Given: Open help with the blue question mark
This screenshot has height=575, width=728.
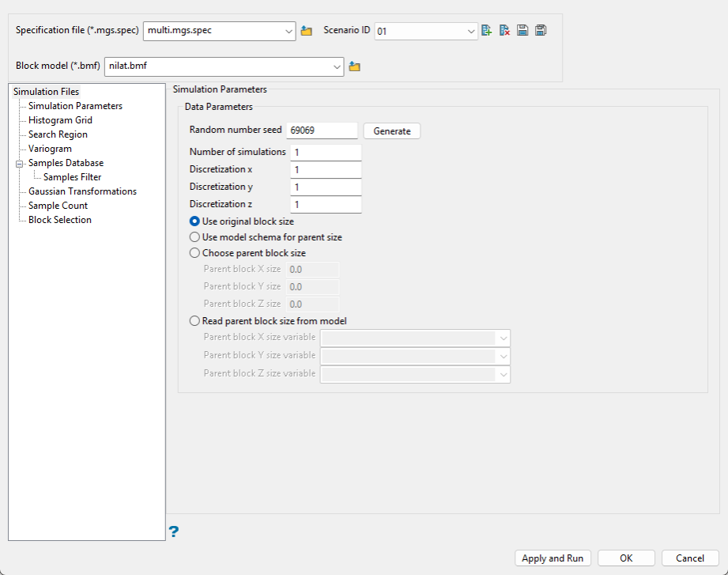Looking at the screenshot, I should (x=173, y=531).
